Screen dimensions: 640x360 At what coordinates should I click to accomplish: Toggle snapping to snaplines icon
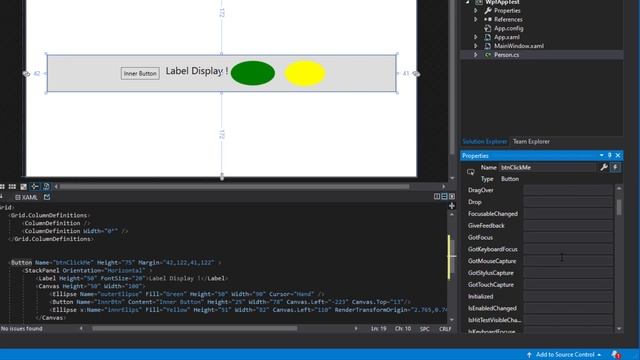(35, 187)
